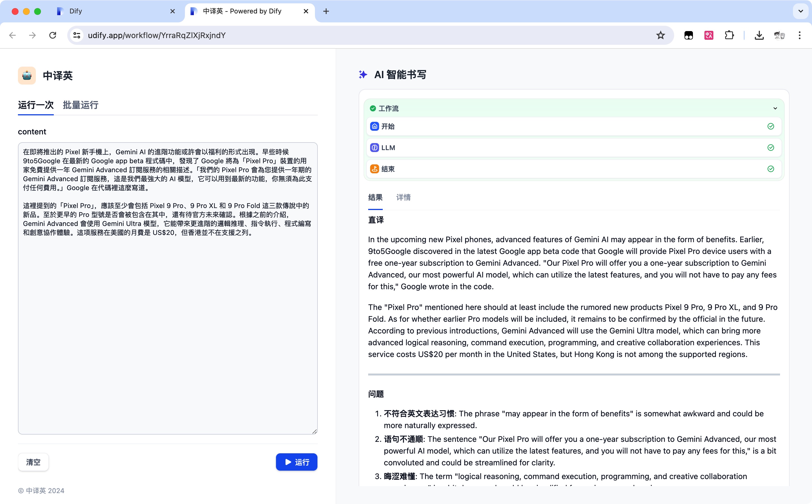The width and height of the screenshot is (812, 504).
Task: Switch to the Dify browser tab
Action: [x=115, y=11]
